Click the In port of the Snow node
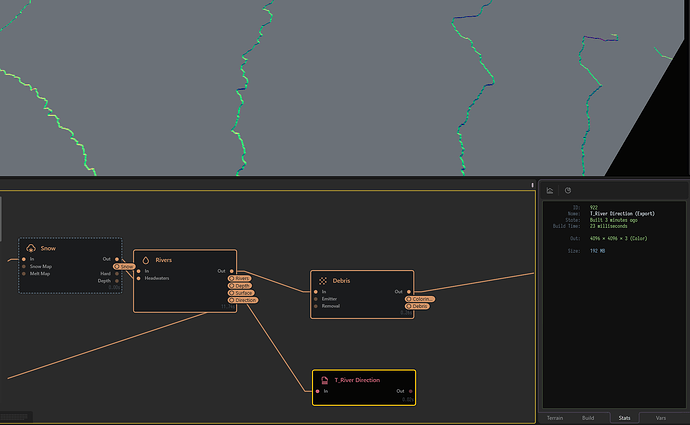The height and width of the screenshot is (425, 690). [x=24, y=259]
